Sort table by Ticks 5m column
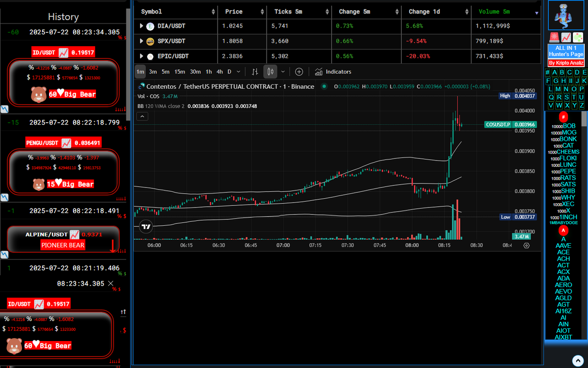Viewport: 588px width, 368px height. pos(298,11)
